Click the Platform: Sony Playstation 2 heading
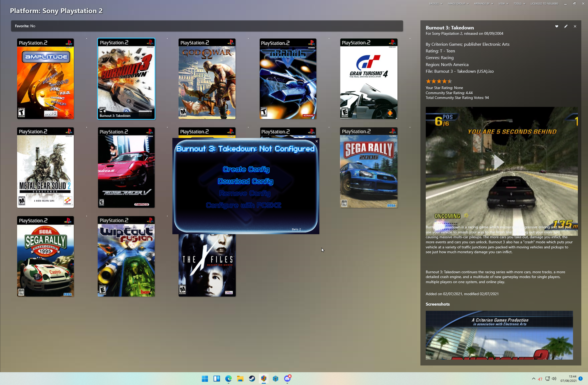 (x=56, y=11)
